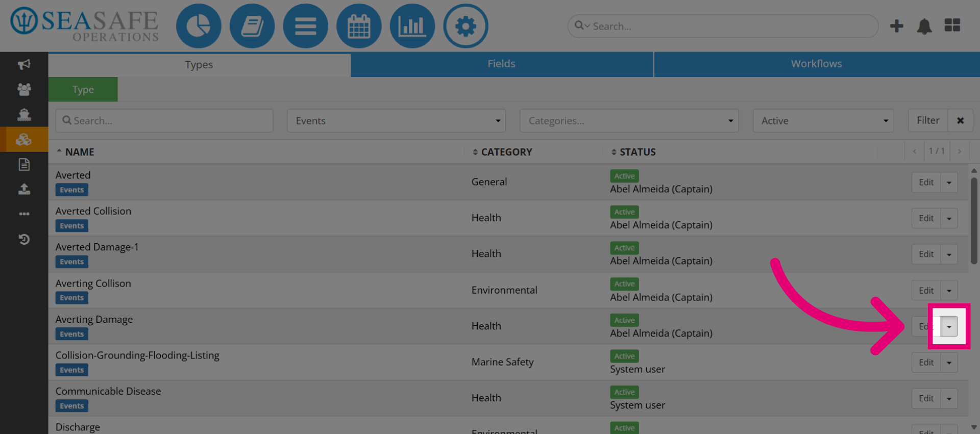Click the megaphone announcements sidebar icon
Image resolution: width=980 pixels, height=434 pixels.
tap(24, 64)
